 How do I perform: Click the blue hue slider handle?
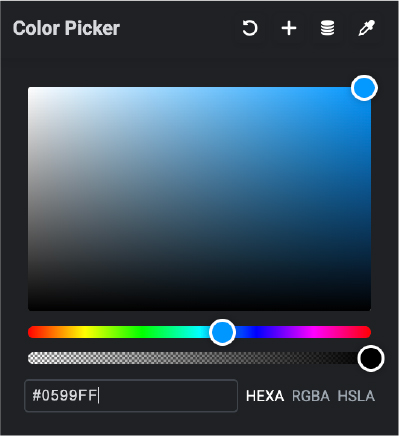coord(222,332)
